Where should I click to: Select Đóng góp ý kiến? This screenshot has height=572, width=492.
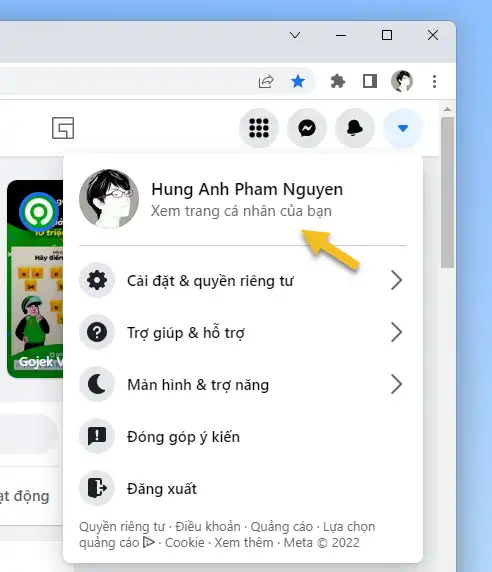[x=243, y=436]
